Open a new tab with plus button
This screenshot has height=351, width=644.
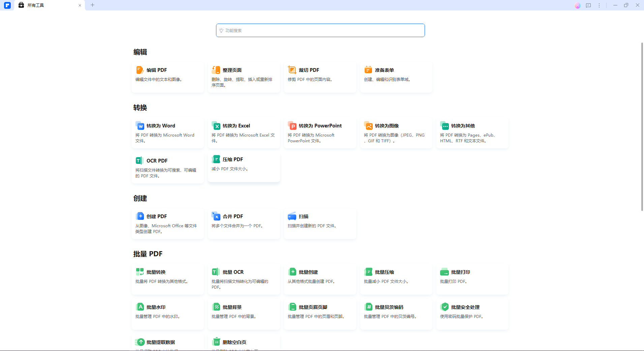click(93, 5)
